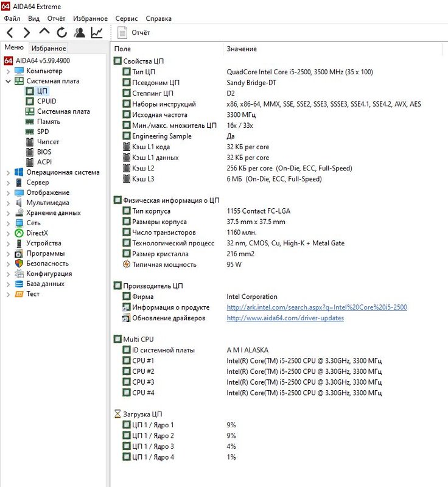Click the Отчёт report toolbar button
Screen dimensions: 448x487
click(134, 33)
